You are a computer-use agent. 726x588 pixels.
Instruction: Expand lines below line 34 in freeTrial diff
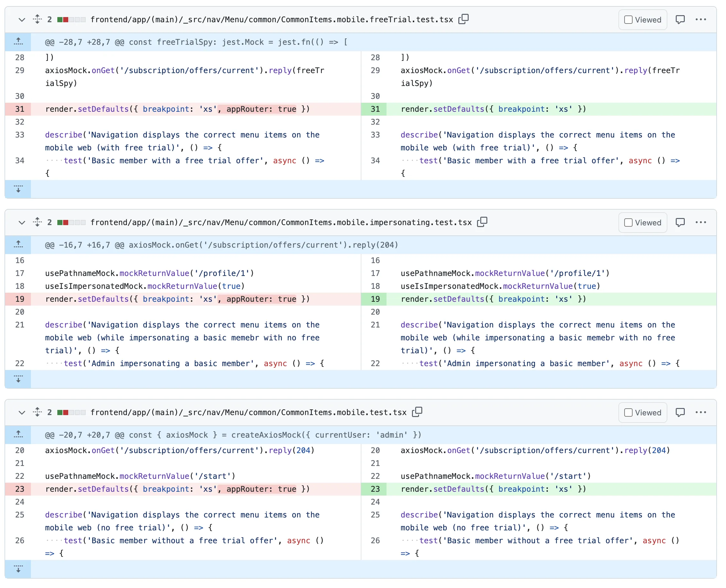click(18, 189)
